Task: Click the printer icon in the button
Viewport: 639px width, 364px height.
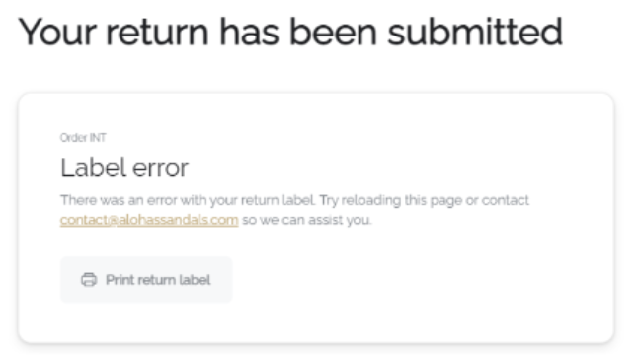Action: click(x=89, y=280)
